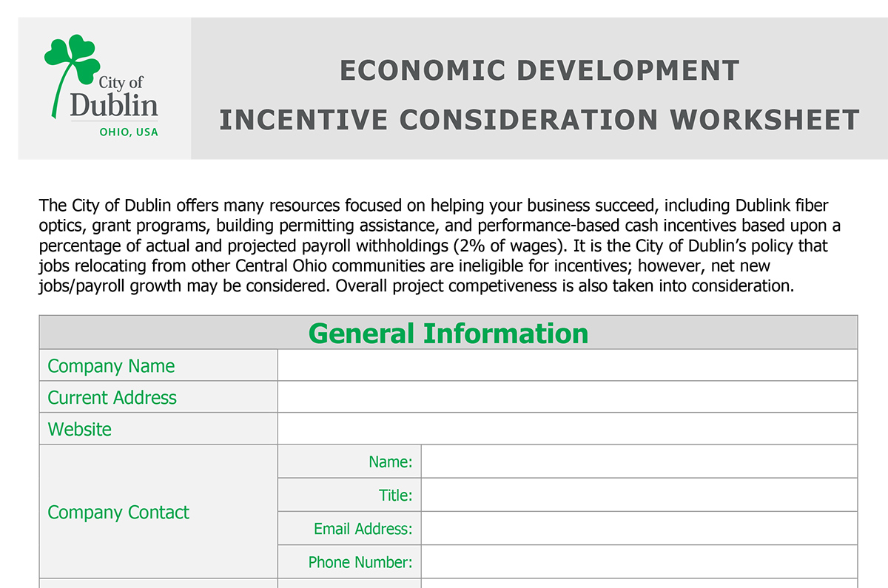The width and height of the screenshot is (888, 588).
Task: Click the 'Website' row label
Action: (x=80, y=429)
